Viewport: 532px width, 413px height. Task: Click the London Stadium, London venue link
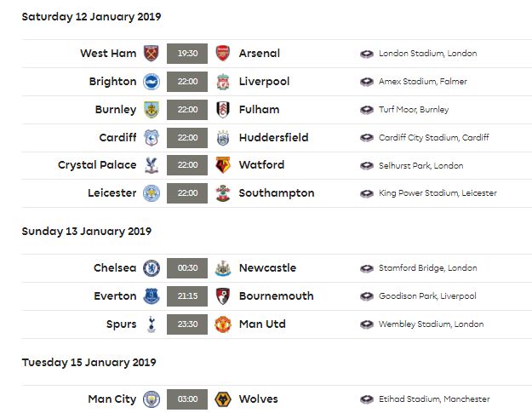(428, 54)
